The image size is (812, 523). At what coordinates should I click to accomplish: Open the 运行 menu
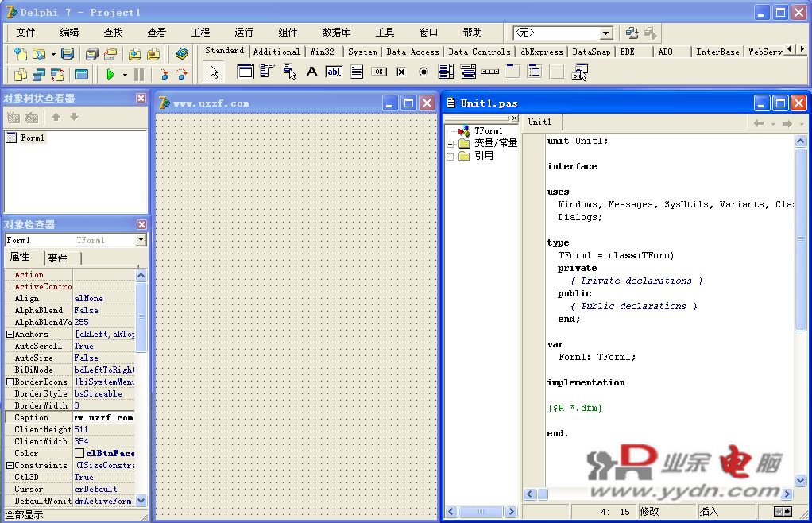[244, 32]
